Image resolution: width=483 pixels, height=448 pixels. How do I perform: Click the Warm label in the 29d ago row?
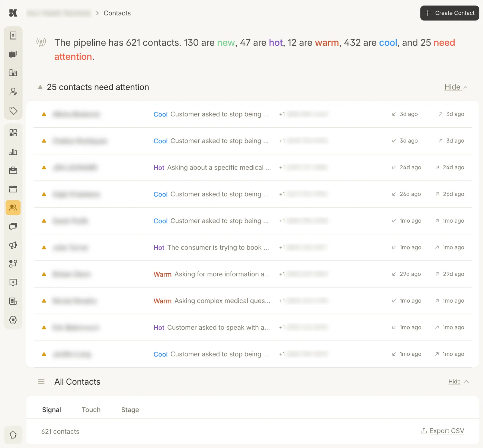(x=162, y=274)
